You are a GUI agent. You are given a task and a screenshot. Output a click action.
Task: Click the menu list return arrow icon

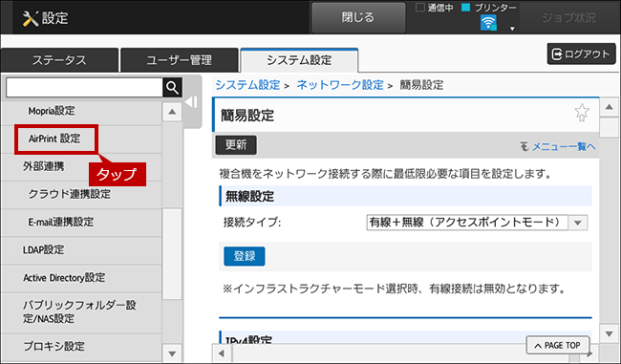[x=525, y=146]
